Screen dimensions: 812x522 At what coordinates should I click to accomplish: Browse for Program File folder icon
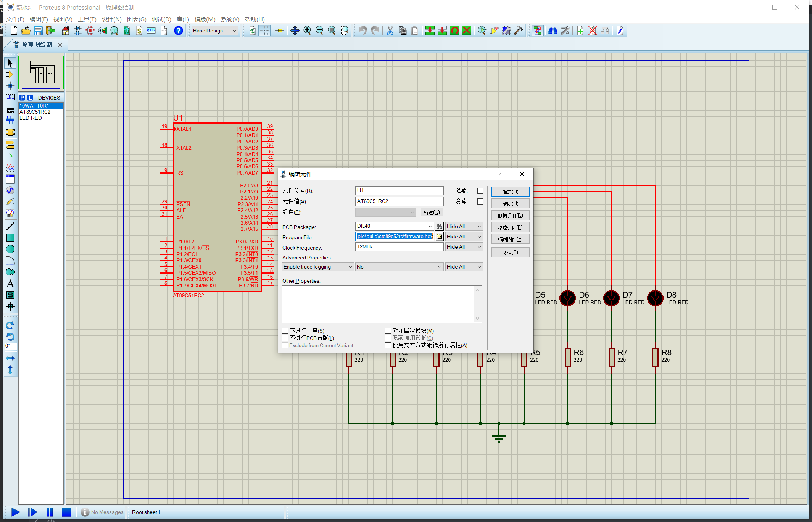click(x=440, y=237)
